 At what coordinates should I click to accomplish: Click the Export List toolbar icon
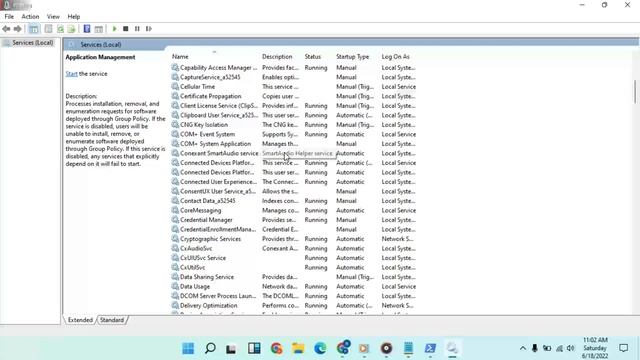[x=71, y=29]
